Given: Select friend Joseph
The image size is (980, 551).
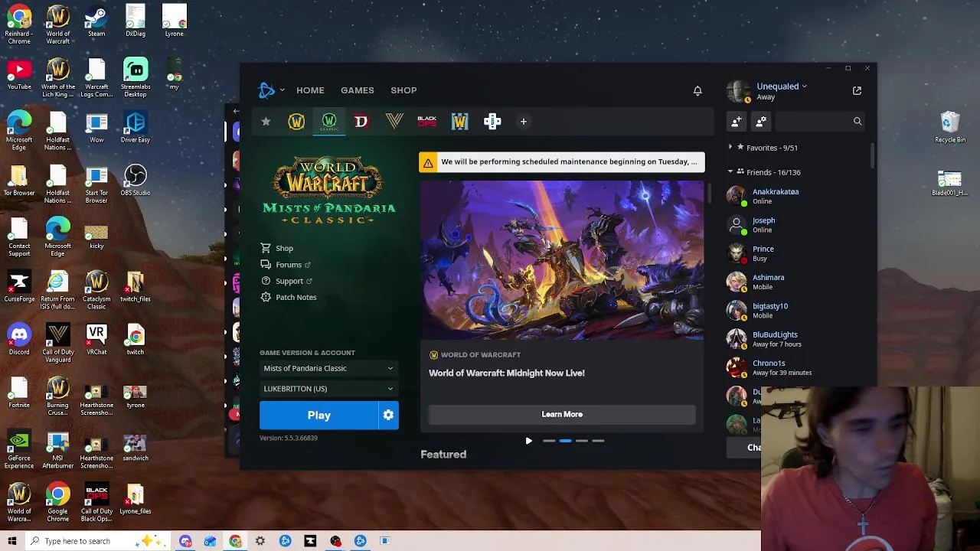Looking at the screenshot, I should click(x=796, y=225).
